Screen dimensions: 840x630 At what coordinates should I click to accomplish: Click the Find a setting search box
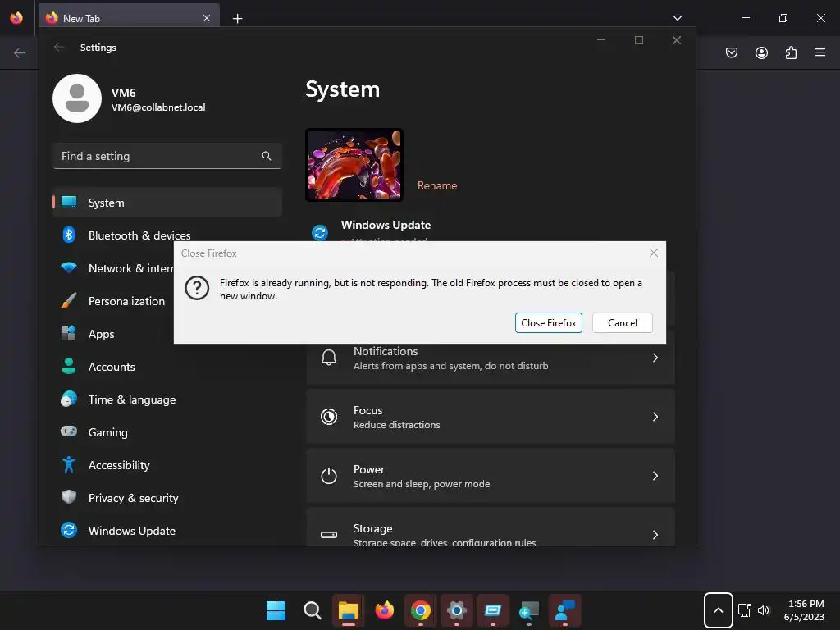(167, 156)
